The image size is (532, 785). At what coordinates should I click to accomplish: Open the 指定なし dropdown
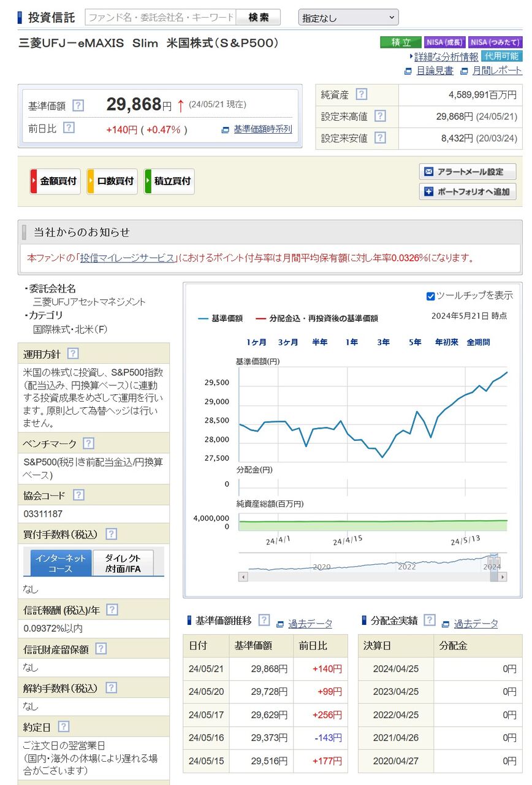click(348, 17)
